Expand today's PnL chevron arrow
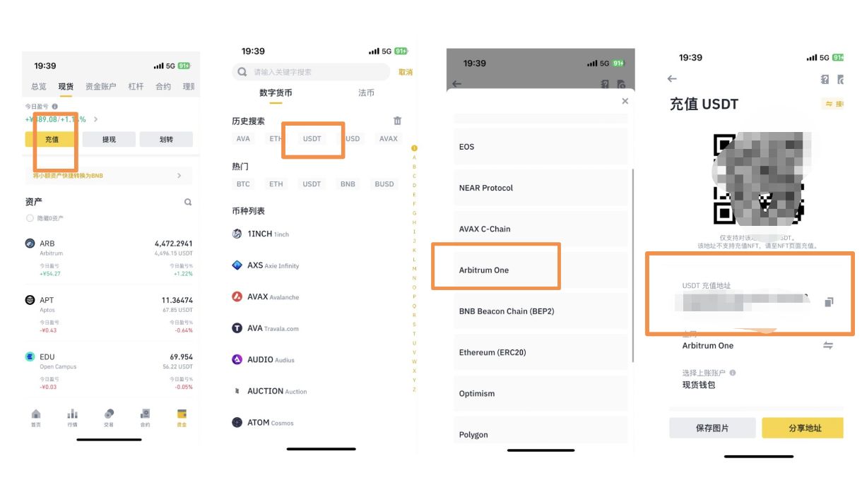 pos(96,119)
